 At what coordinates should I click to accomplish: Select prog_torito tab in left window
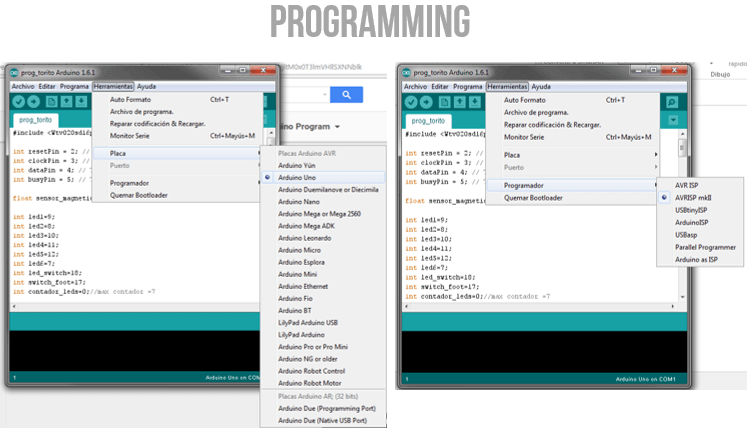point(36,120)
